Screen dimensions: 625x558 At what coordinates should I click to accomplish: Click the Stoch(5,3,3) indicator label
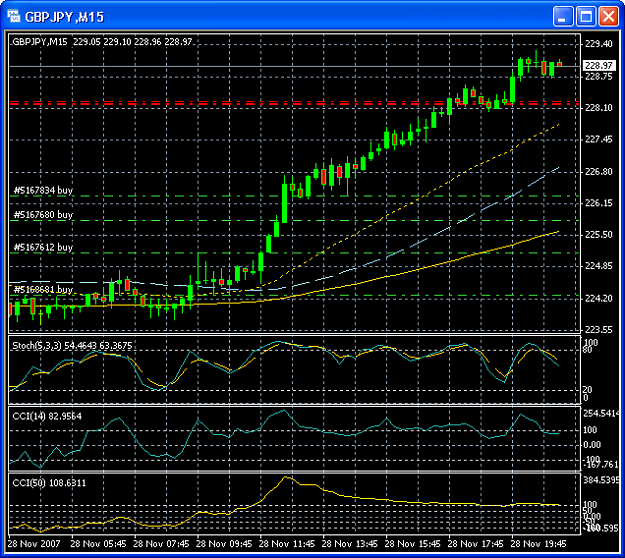pos(72,346)
